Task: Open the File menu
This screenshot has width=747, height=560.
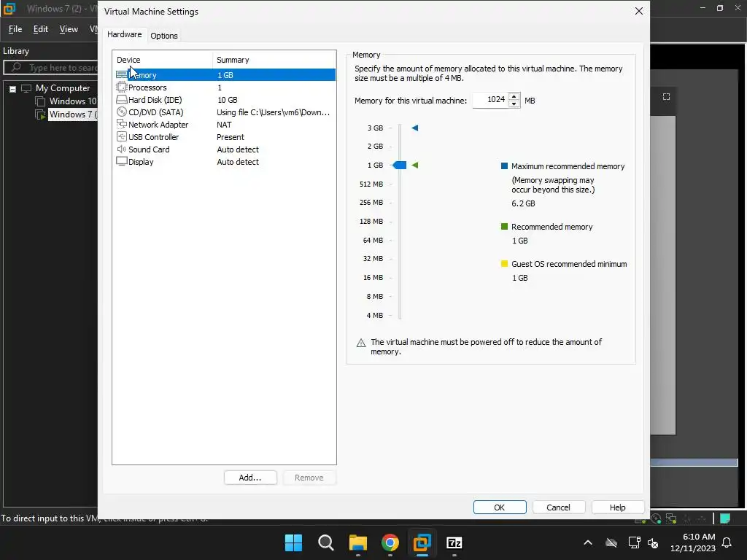Action: click(x=15, y=29)
